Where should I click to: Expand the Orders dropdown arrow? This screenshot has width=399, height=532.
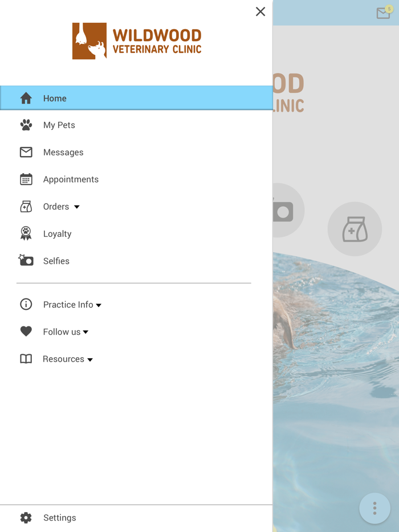click(77, 207)
